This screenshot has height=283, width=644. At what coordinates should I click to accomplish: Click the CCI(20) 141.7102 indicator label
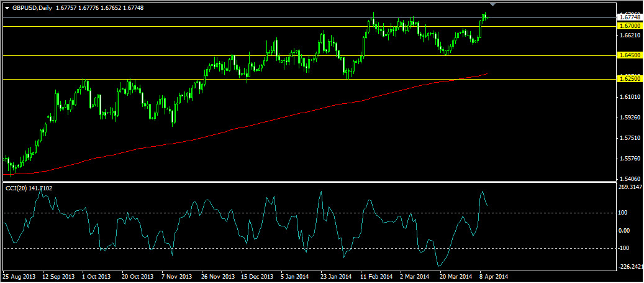click(29, 188)
